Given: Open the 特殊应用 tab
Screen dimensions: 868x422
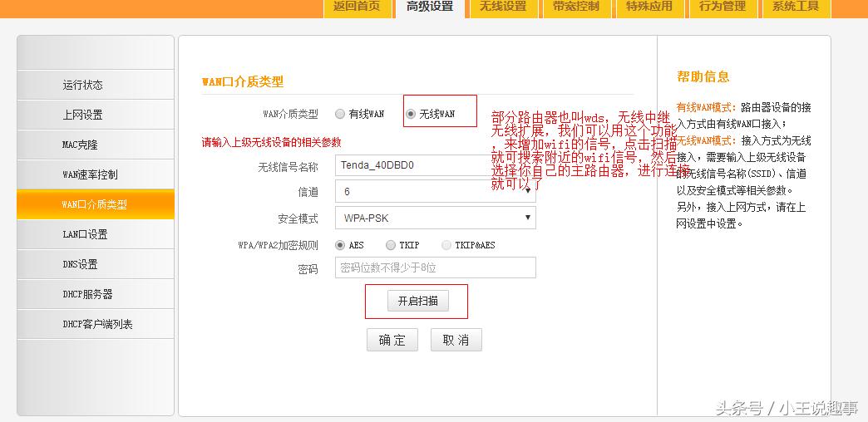Looking at the screenshot, I should (649, 7).
